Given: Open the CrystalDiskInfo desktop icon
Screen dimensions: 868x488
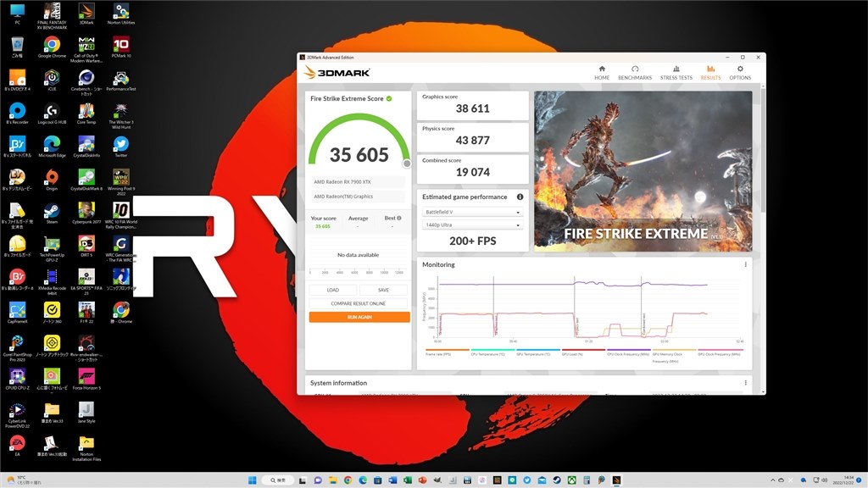Looking at the screenshot, I should click(86, 147).
